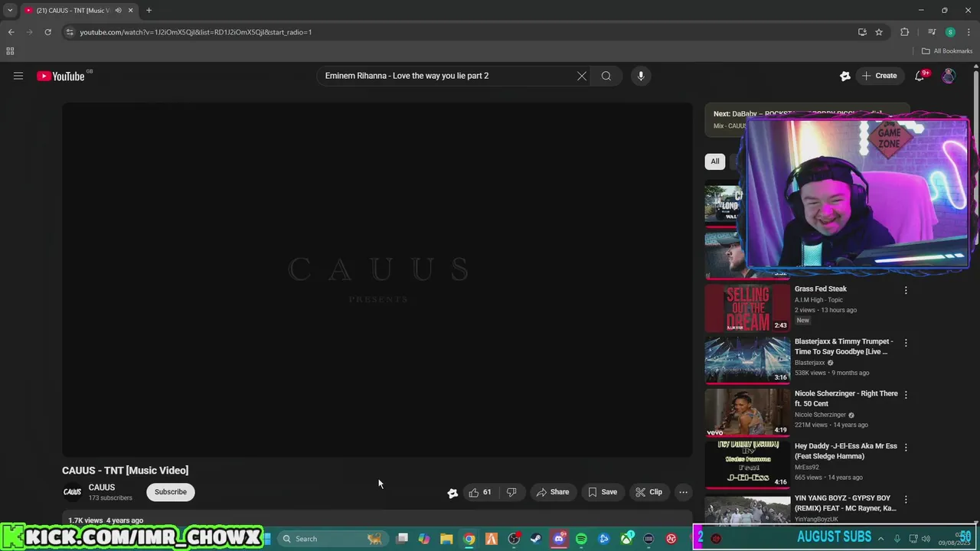The height and width of the screenshot is (551, 980).
Task: Open the volume speaker tray icon
Action: (x=926, y=539)
